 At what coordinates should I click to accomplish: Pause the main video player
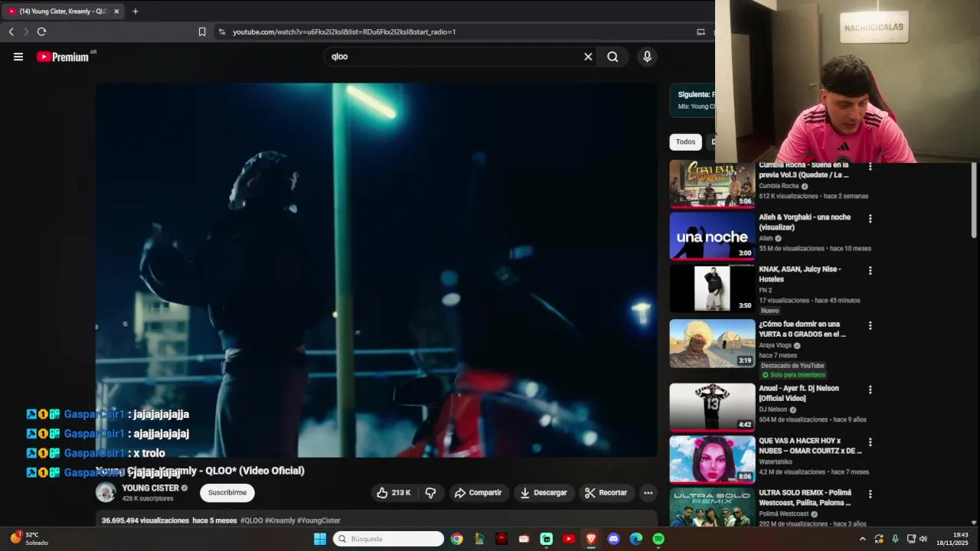(x=376, y=270)
